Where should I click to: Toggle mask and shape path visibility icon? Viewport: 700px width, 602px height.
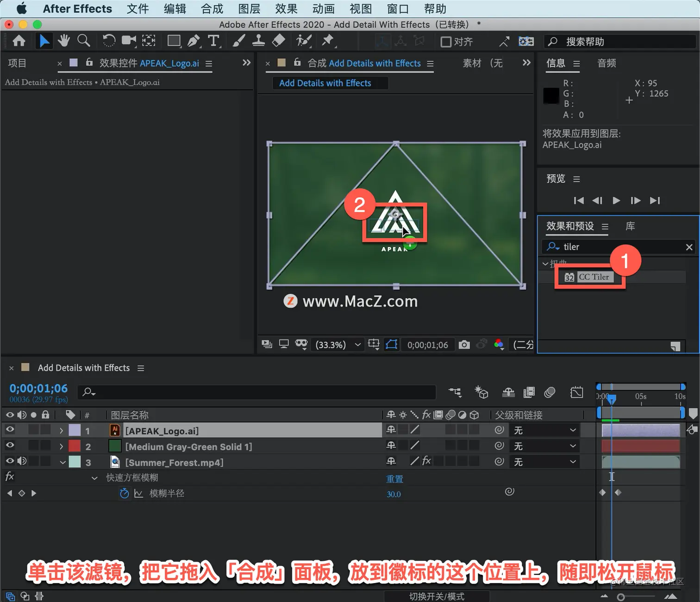point(392,345)
